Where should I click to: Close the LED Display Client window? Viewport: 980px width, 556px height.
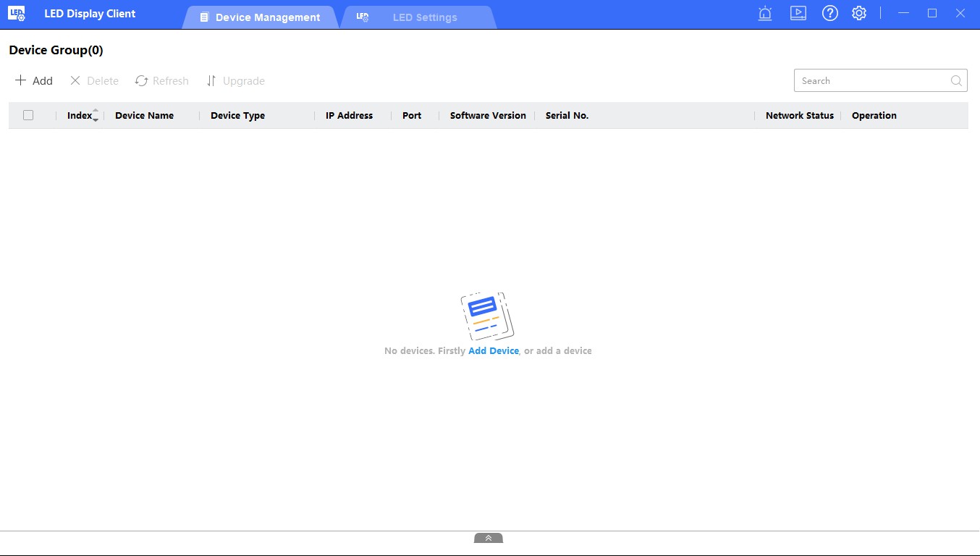tap(960, 13)
